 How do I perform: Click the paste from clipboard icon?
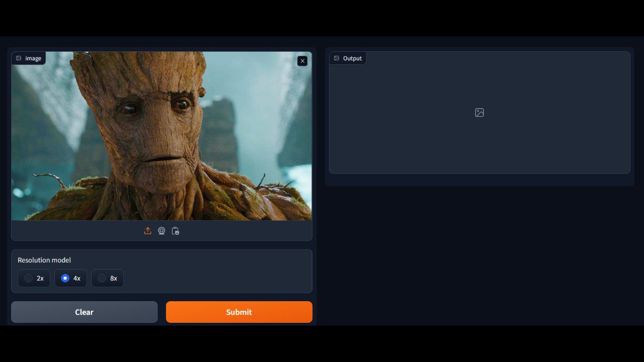click(175, 231)
